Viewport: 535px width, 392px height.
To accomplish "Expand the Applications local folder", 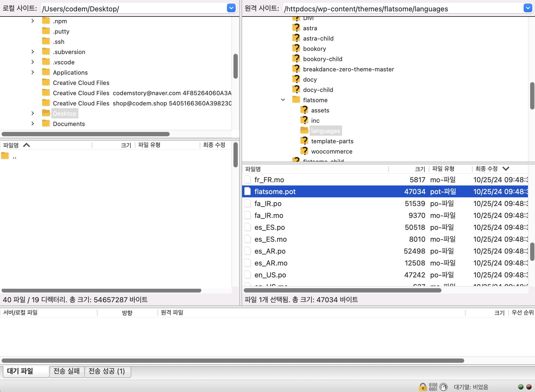I will point(33,72).
